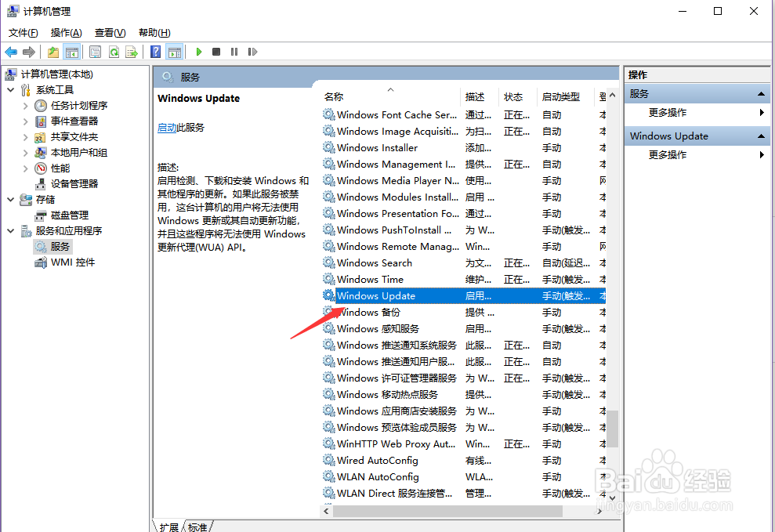Viewport: 775px width, 532px height.
Task: Click the Up one level folder icon
Action: point(53,52)
